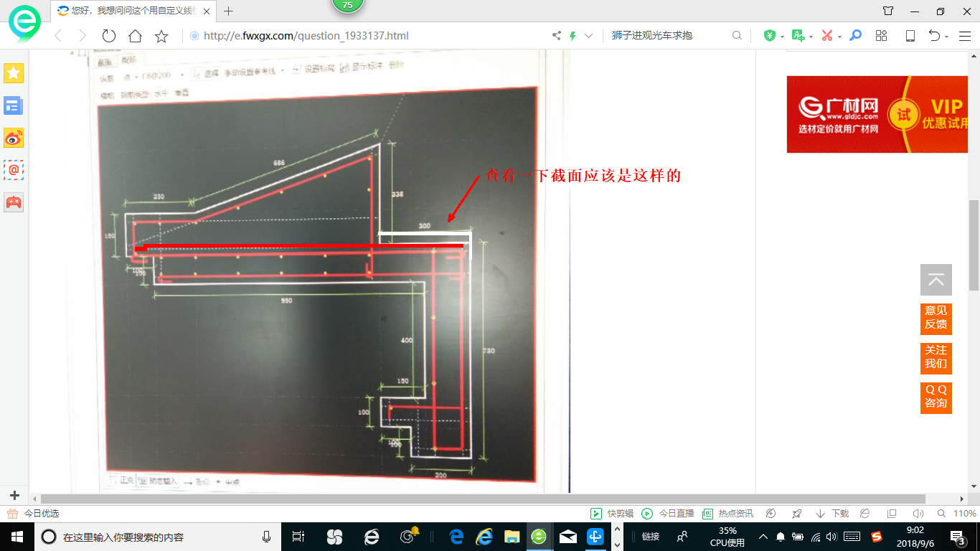Open 下载 downloads in the status bar
This screenshot has height=551, width=980.
832,514
